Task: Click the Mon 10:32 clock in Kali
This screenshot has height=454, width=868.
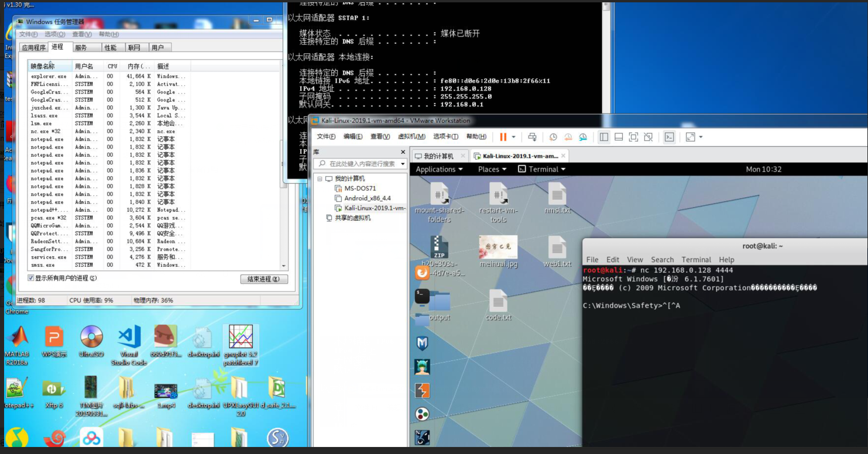Action: (x=763, y=169)
